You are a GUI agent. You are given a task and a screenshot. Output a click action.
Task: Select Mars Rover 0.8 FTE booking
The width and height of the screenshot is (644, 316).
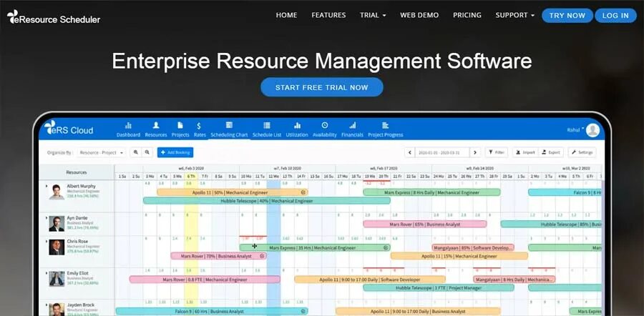pos(205,280)
